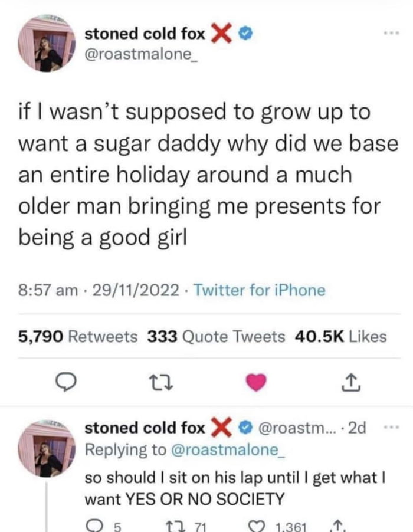Open the share menu via the upload arrow icon
The height and width of the screenshot is (532, 413).
[x=351, y=381]
